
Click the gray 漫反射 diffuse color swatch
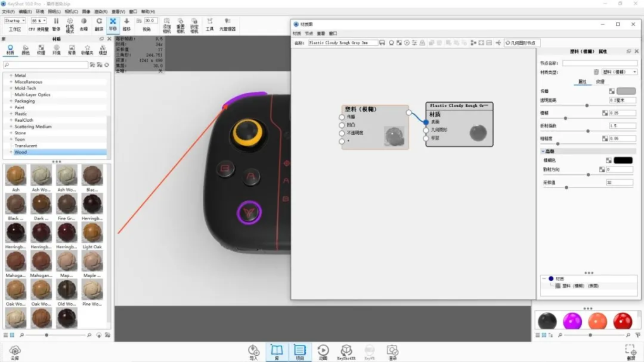[x=626, y=91]
